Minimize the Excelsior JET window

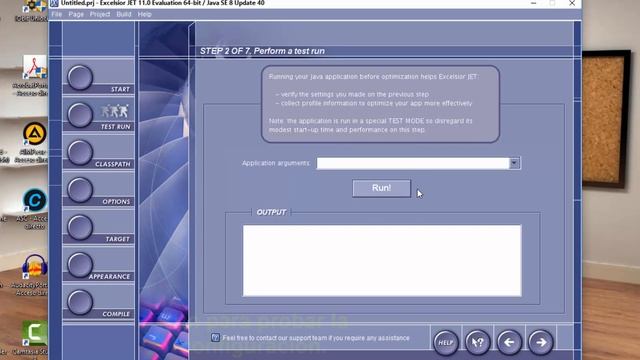point(533,3)
